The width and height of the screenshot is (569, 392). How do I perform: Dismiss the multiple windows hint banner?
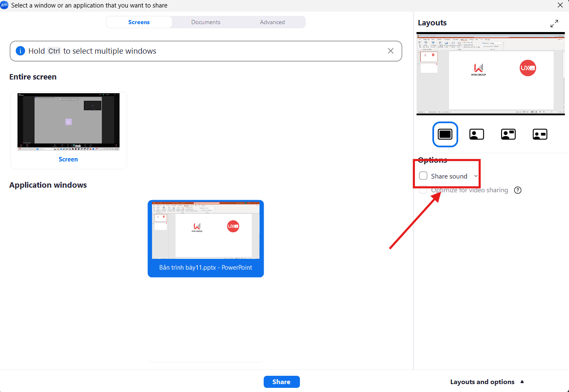pos(391,50)
